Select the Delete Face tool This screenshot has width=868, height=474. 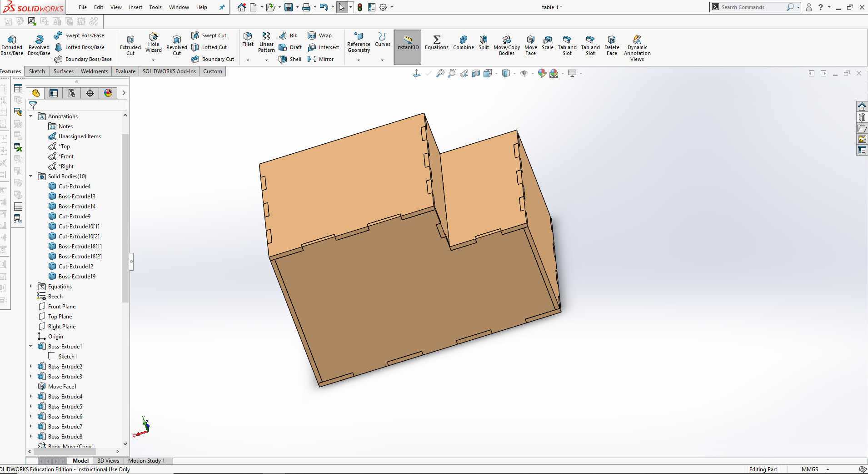coord(612,45)
